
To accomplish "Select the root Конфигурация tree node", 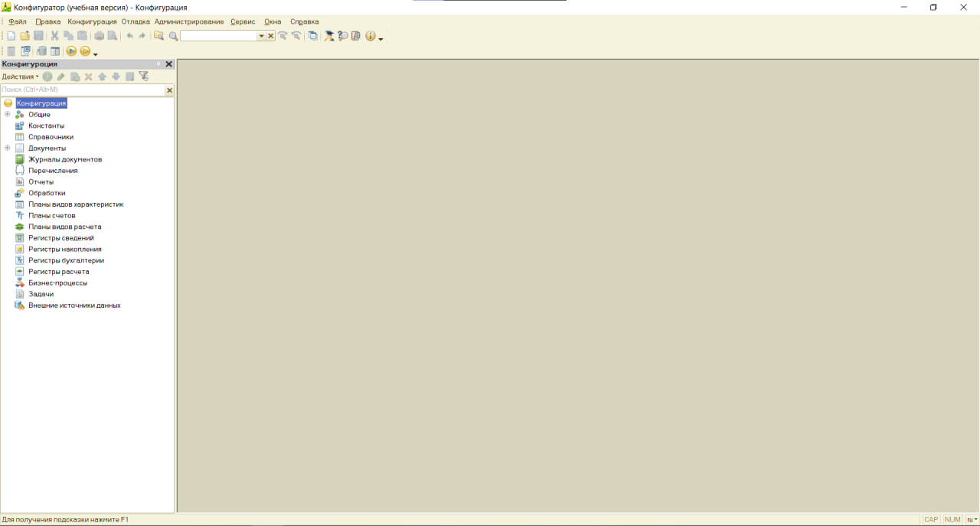I will point(41,103).
